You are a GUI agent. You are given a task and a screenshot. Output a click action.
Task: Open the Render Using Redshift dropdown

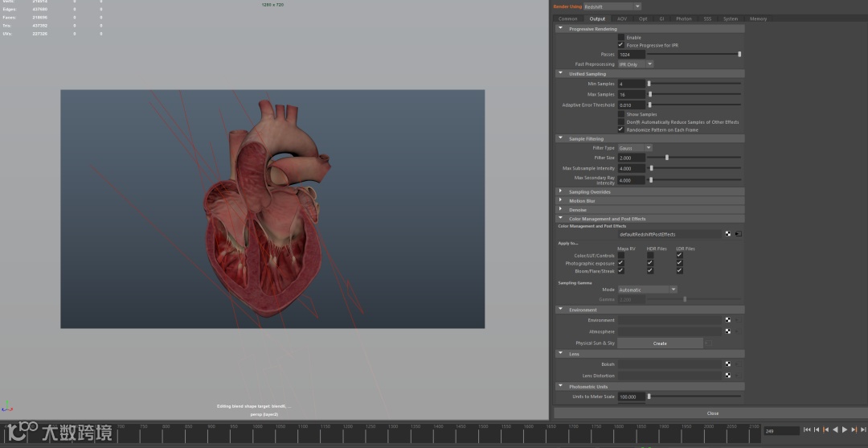[x=612, y=6]
